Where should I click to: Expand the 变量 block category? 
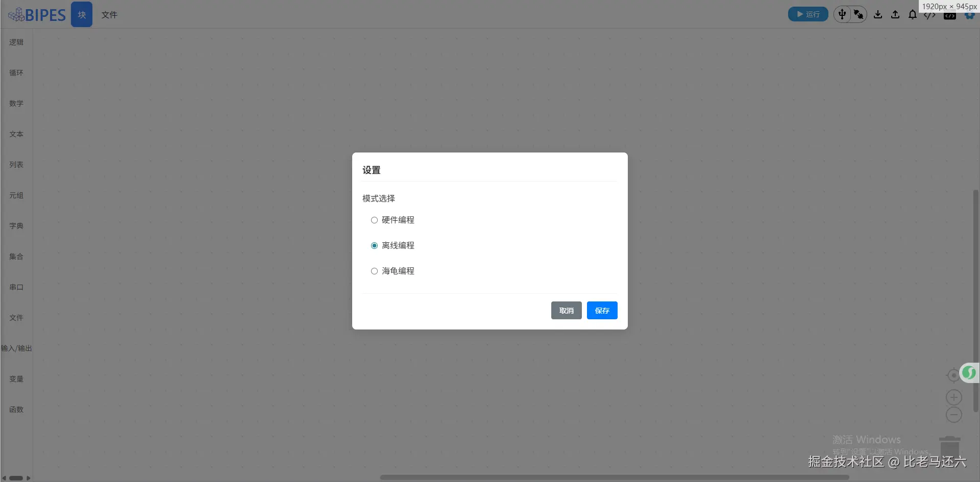click(16, 378)
